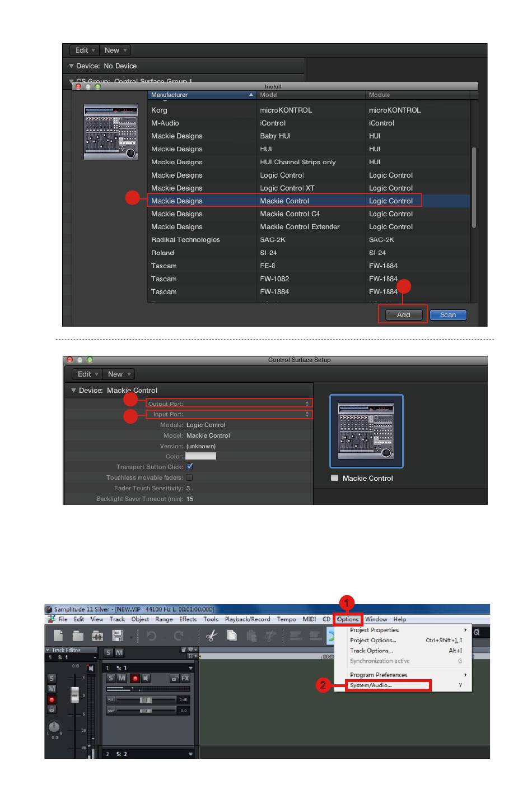Click the Add button in Install dialog
Screen dimensions: 532x807
coord(403,315)
